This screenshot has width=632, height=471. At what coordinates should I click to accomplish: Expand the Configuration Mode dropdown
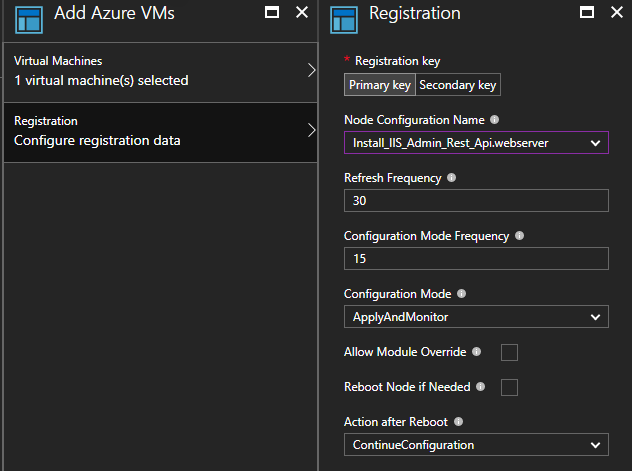click(x=476, y=317)
